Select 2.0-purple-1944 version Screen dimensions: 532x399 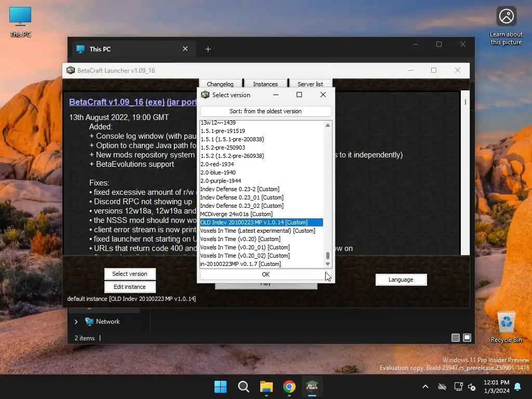261,181
